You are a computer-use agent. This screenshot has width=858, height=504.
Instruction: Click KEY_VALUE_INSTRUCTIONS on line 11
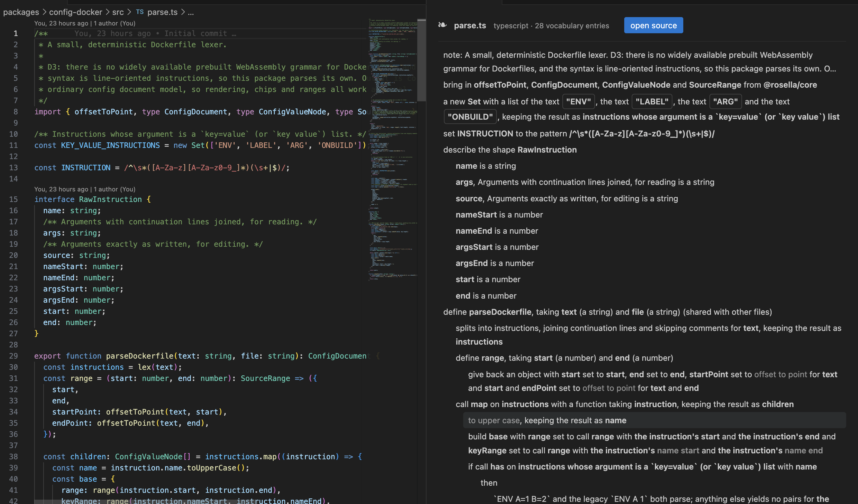click(x=110, y=145)
